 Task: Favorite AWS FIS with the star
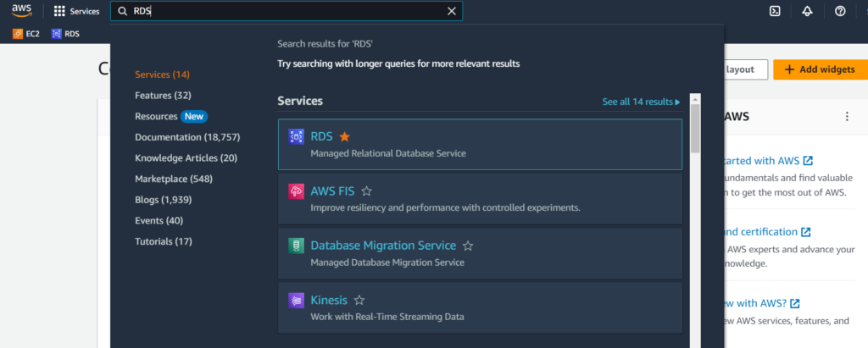coord(366,191)
